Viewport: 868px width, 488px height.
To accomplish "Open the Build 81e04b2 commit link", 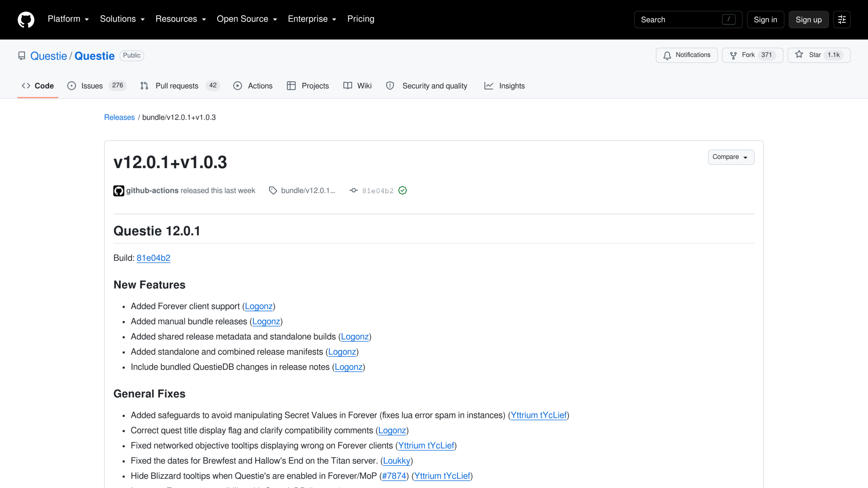I will coord(153,258).
